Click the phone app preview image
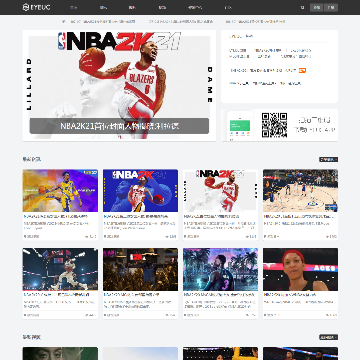 [x=240, y=126]
